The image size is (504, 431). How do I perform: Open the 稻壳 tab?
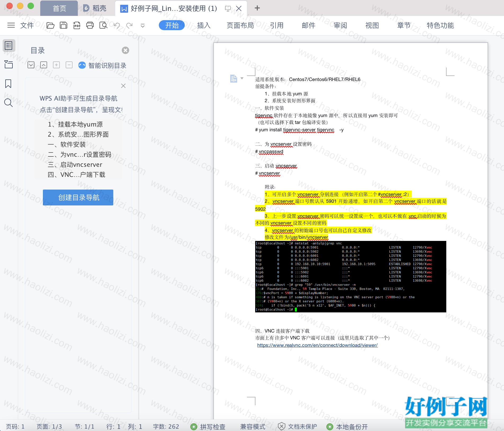click(x=95, y=8)
